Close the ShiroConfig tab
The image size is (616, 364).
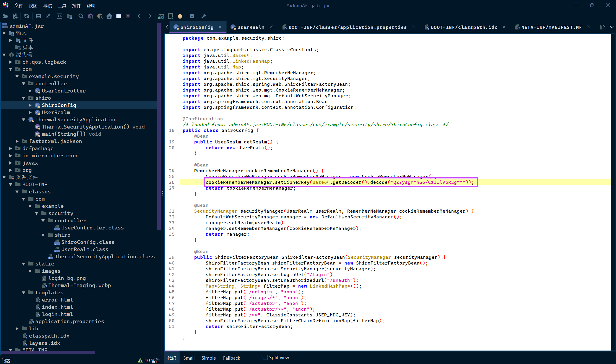(x=220, y=27)
